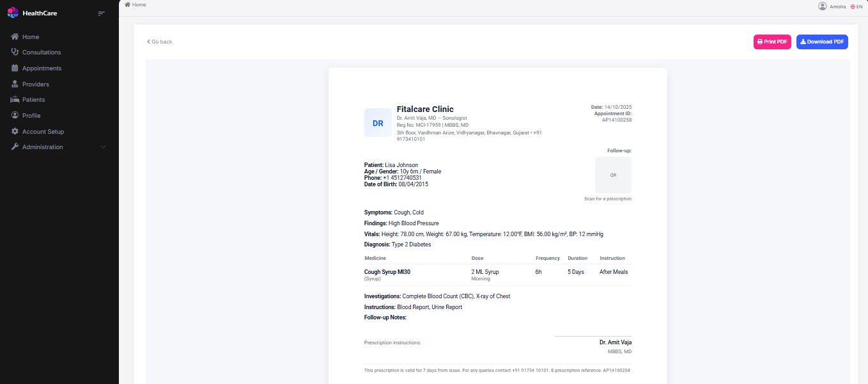Click the Consultations stethoscope icon

tap(15, 52)
